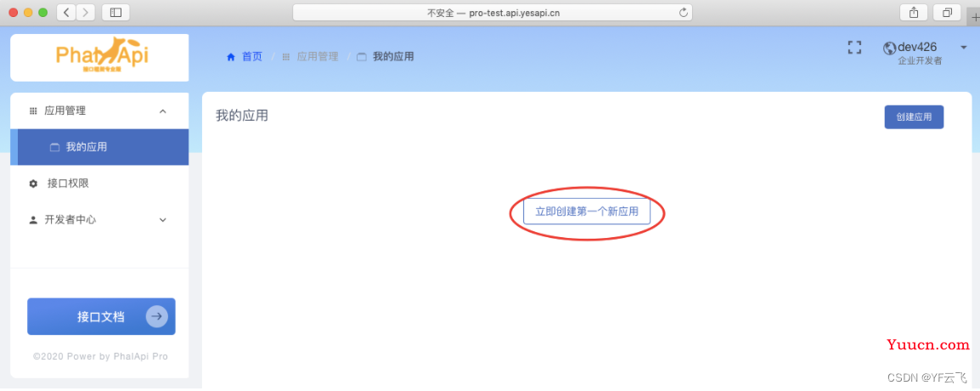
Task: Go back in Safari history
Action: click(x=66, y=12)
